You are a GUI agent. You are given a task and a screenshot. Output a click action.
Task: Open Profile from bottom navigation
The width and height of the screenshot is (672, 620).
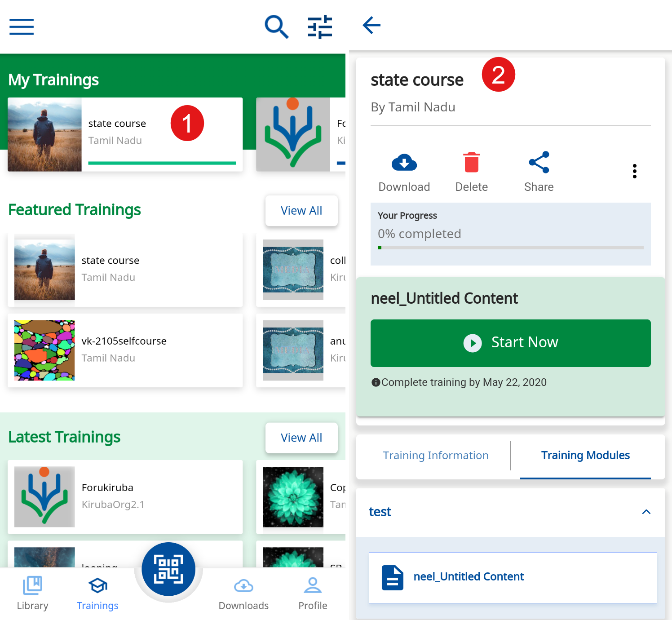pyautogui.click(x=313, y=593)
